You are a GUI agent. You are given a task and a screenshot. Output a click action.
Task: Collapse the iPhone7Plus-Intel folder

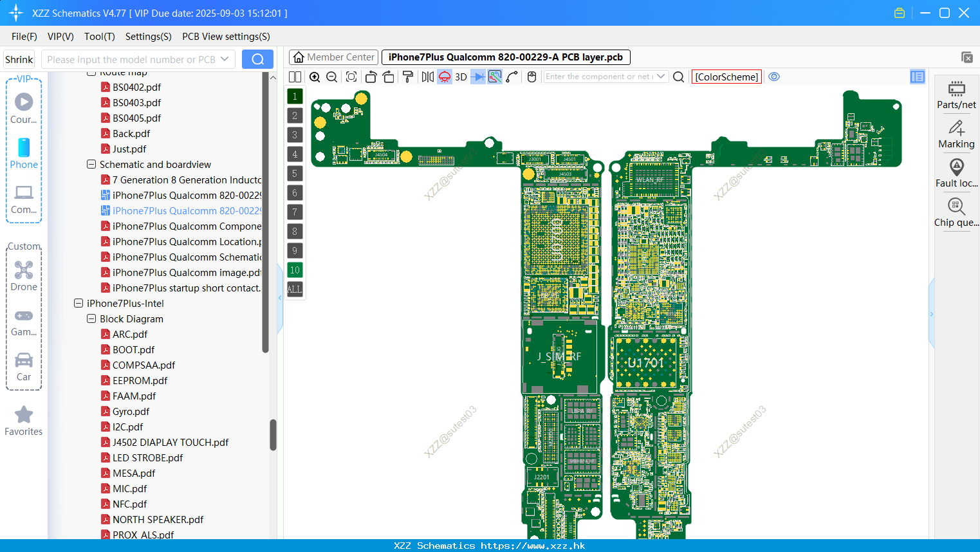(x=79, y=303)
